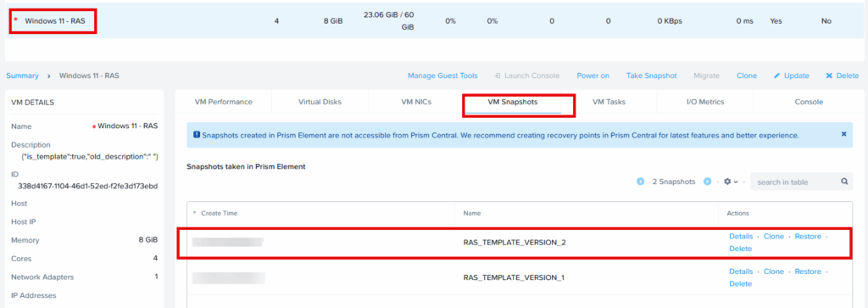Open the VM NICs tab

(416, 102)
